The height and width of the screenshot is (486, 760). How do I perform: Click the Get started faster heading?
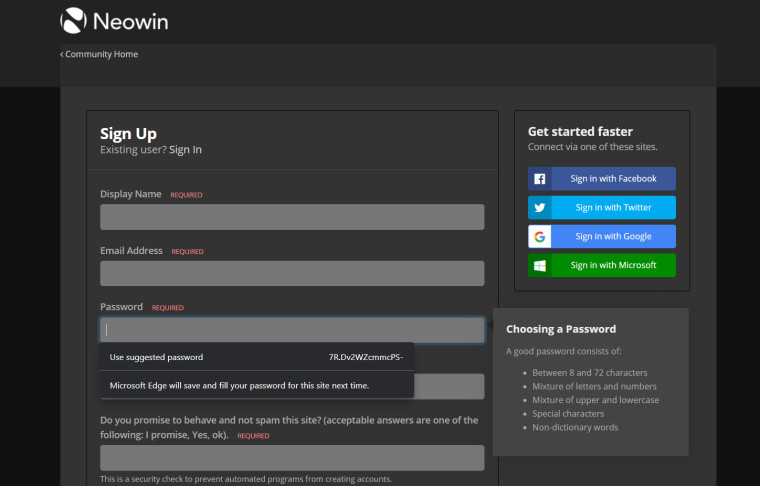pyautogui.click(x=580, y=132)
